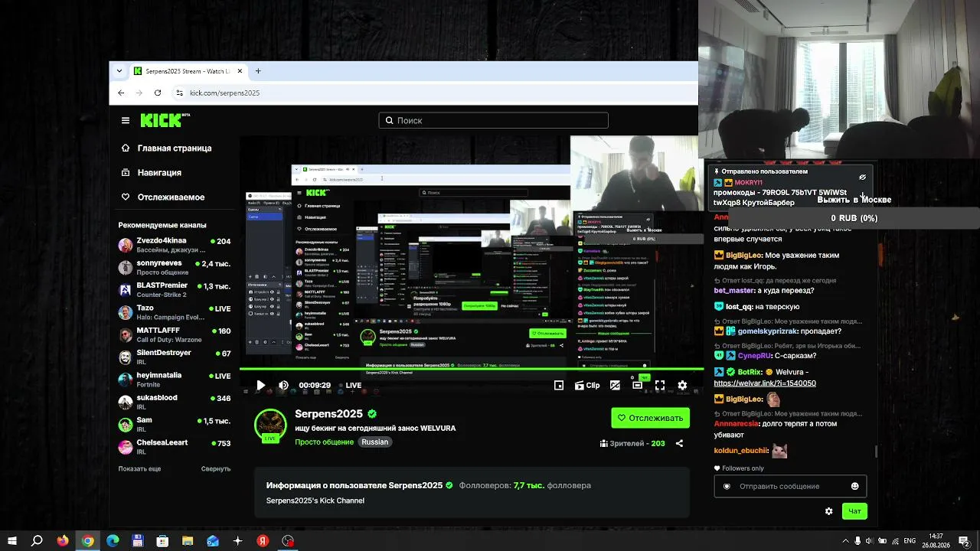Open Tazo recommended channel
Viewport: 980px width, 551px height.
click(x=175, y=312)
